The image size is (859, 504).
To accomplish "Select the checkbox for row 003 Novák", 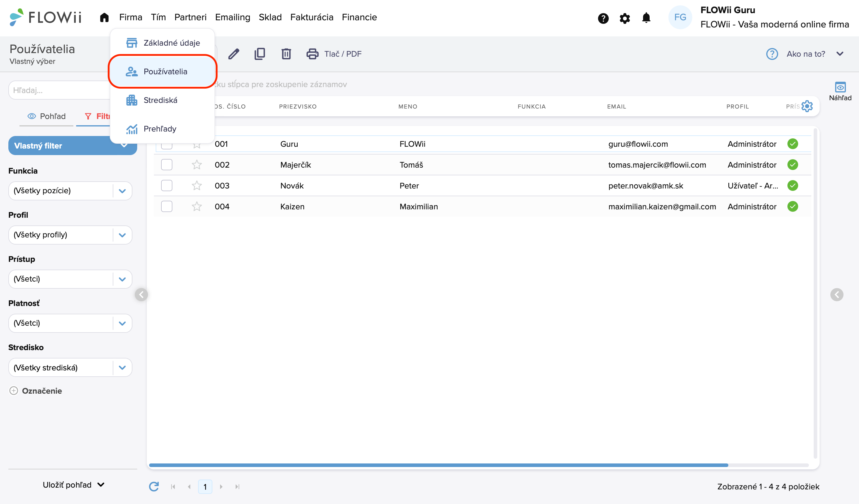I will [167, 186].
